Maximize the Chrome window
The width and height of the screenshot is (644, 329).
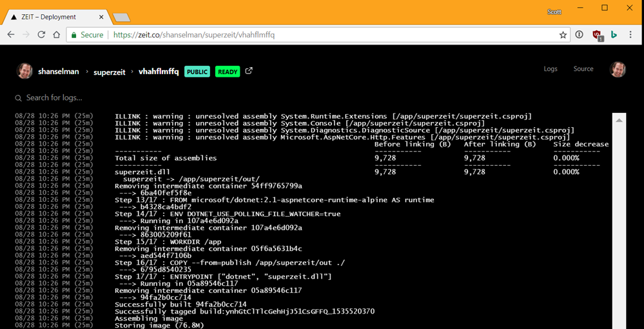(x=605, y=8)
